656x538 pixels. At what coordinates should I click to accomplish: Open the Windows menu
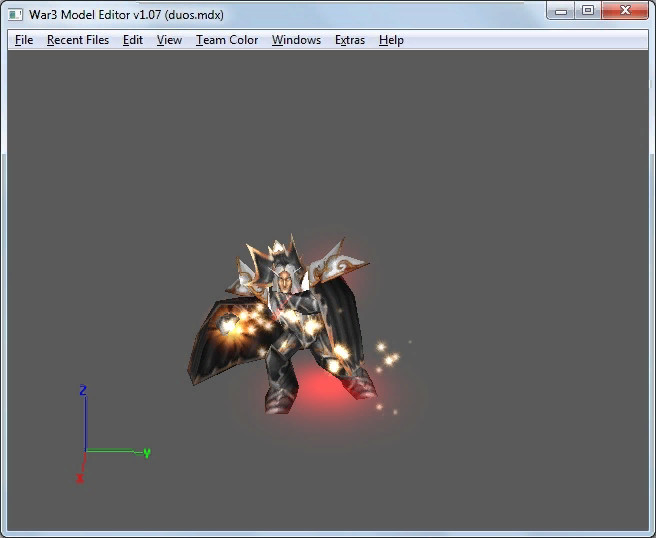pyautogui.click(x=296, y=40)
